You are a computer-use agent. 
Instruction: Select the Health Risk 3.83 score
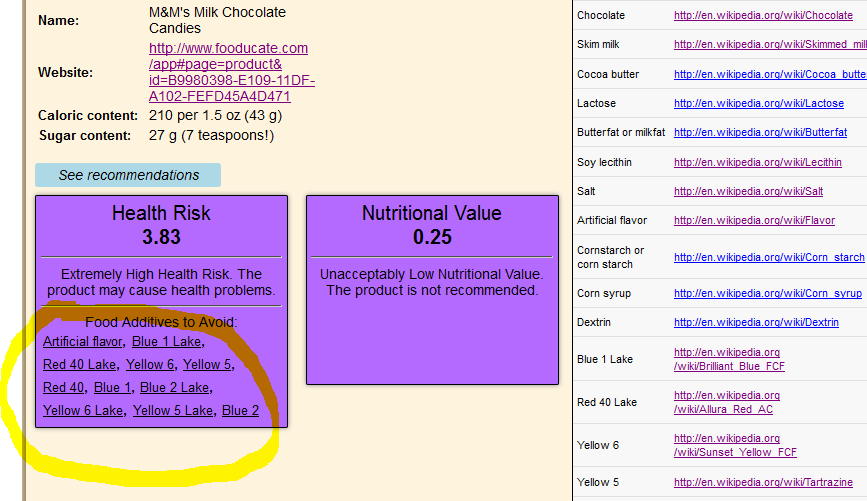(x=161, y=237)
